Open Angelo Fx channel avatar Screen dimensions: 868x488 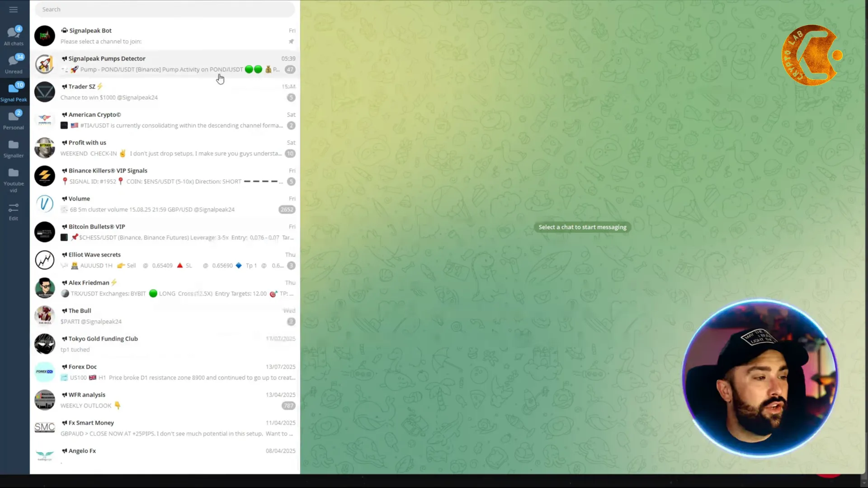pos(45,456)
